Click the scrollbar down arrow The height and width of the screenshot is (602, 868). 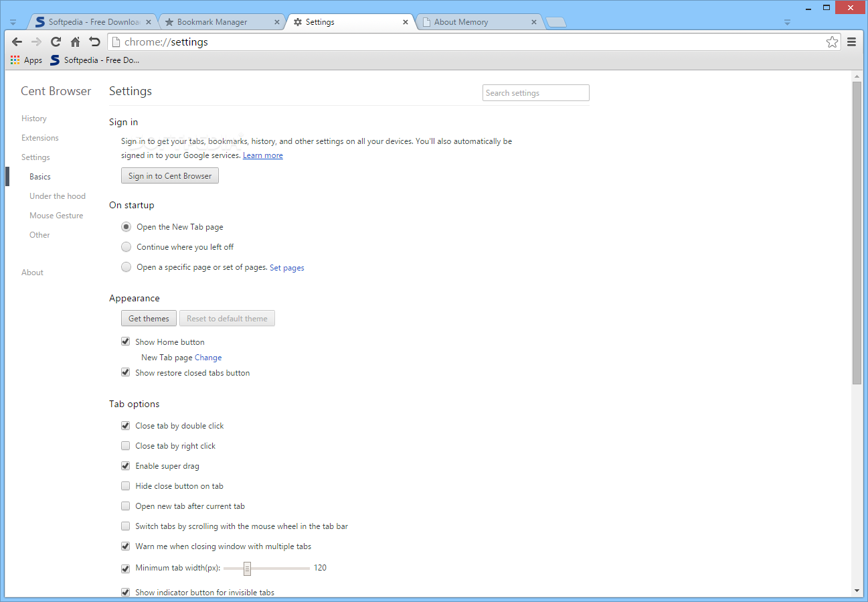point(857,591)
